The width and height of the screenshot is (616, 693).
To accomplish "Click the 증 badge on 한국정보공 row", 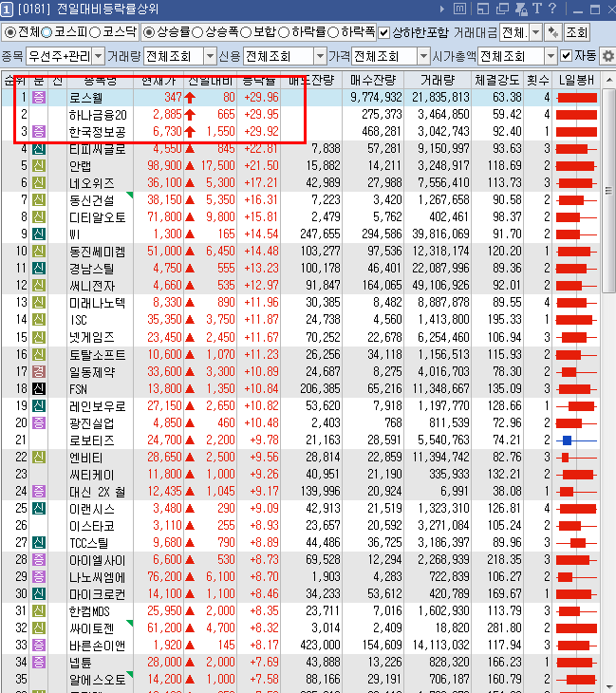I will point(39,131).
